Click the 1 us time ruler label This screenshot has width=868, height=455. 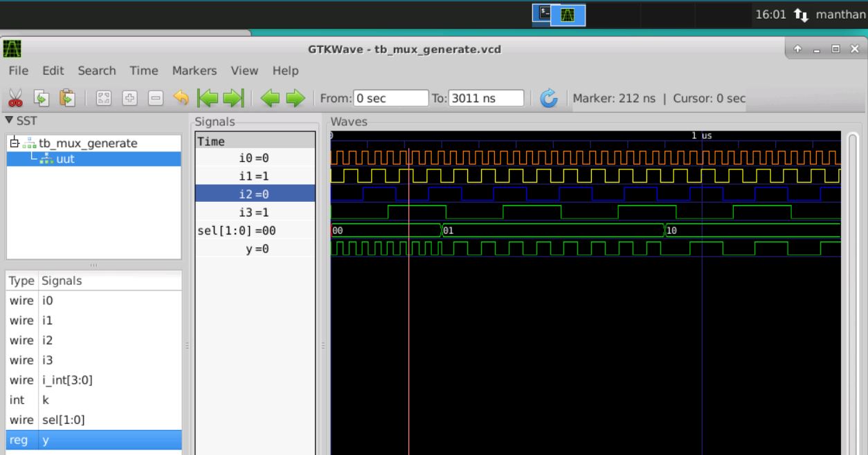(702, 136)
